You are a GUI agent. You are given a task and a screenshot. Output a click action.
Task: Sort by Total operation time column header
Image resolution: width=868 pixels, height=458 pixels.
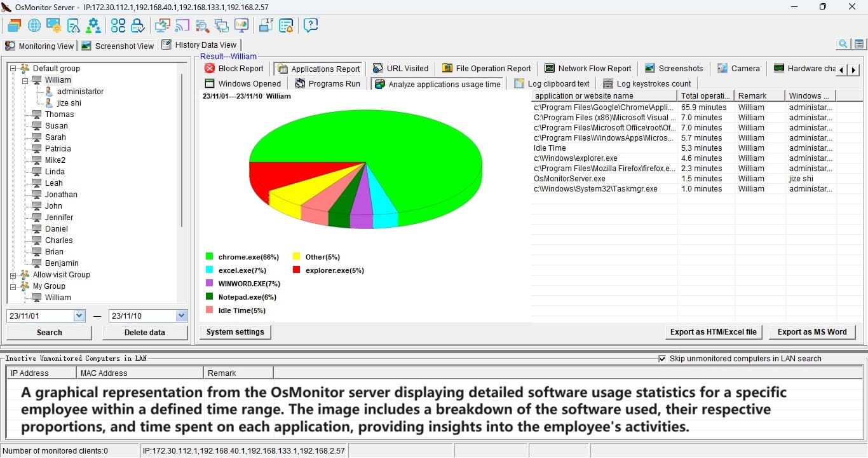tap(705, 95)
